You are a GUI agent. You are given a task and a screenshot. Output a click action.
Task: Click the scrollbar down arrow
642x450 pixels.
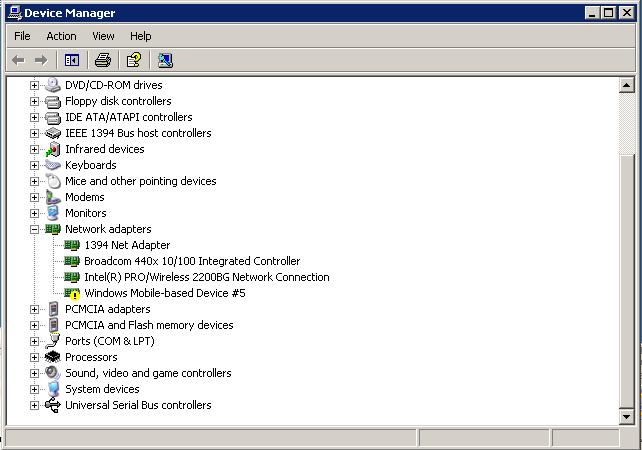point(626,417)
